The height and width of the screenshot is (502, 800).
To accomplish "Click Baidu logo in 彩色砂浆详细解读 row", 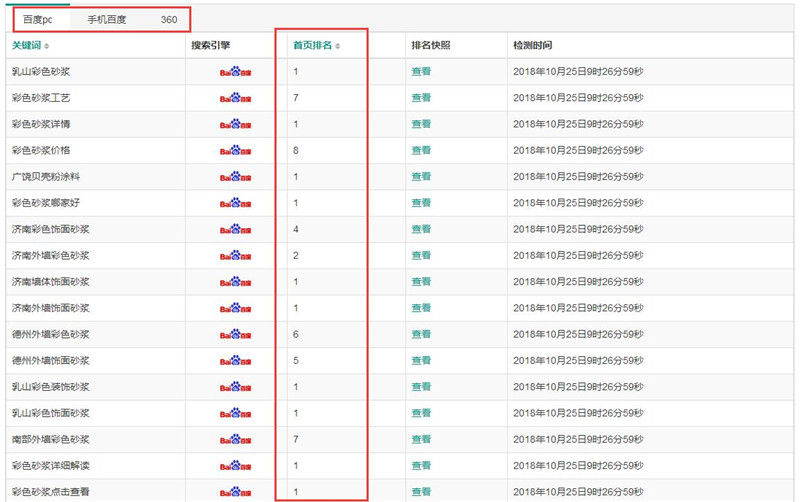I will 236,466.
